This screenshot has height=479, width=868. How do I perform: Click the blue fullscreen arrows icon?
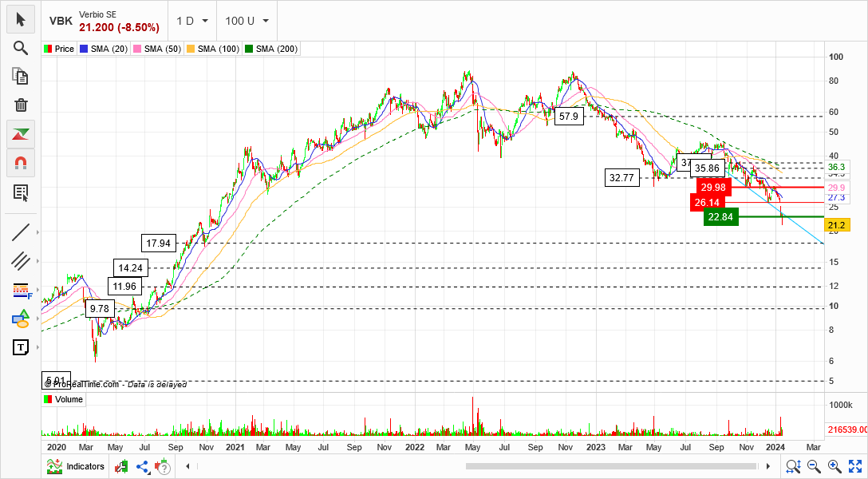[854, 466]
